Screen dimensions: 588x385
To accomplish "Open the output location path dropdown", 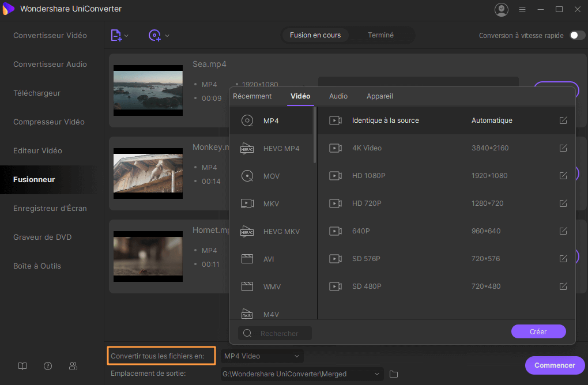I will click(x=378, y=374).
